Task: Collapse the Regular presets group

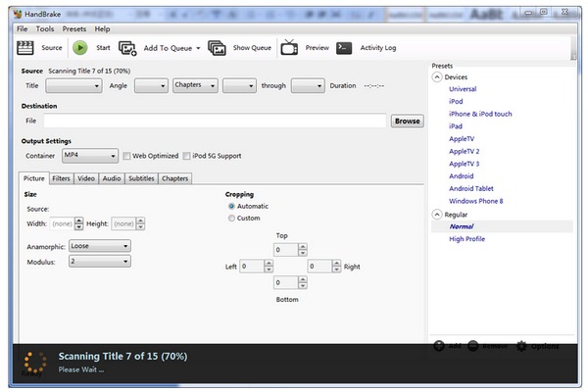Action: click(x=437, y=215)
